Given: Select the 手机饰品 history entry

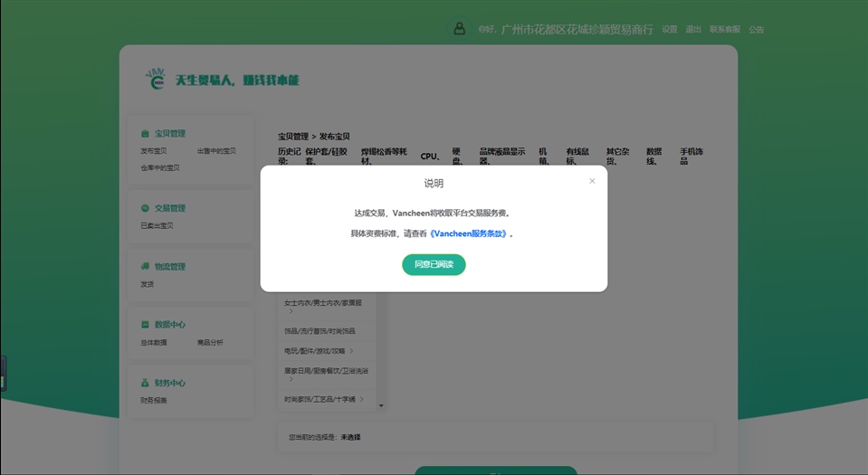Looking at the screenshot, I should click(692, 157).
